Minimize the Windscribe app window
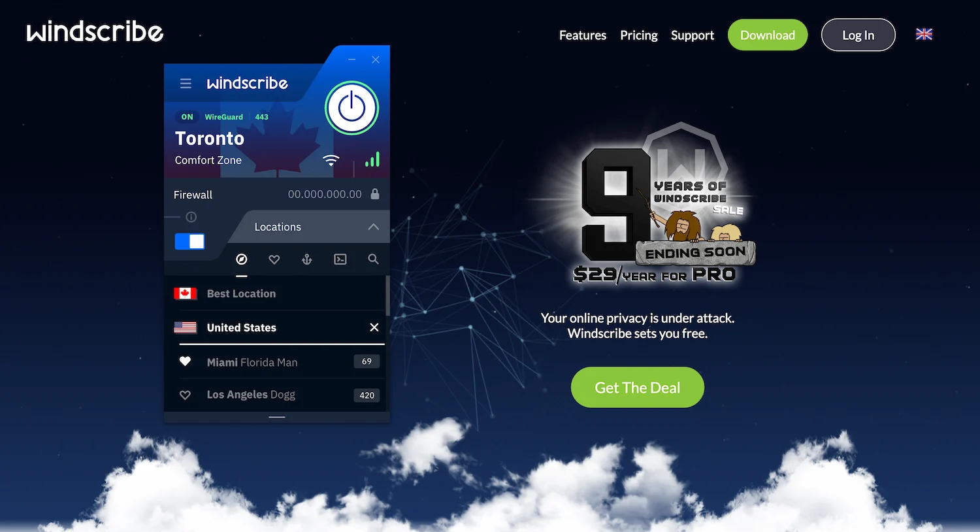 coord(352,59)
